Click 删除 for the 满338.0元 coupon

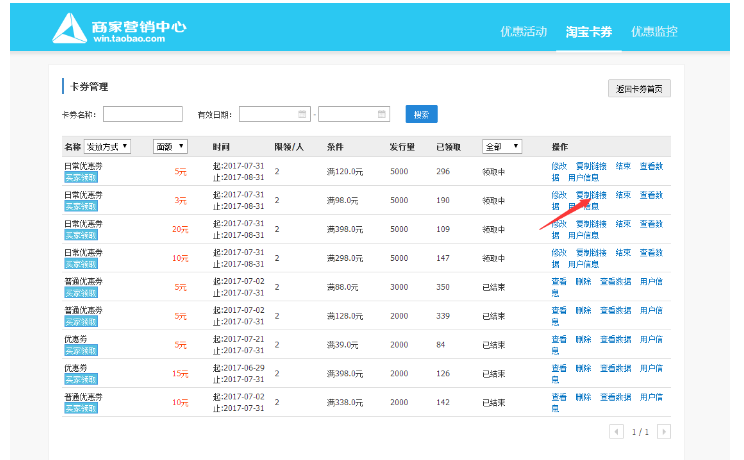583,398
